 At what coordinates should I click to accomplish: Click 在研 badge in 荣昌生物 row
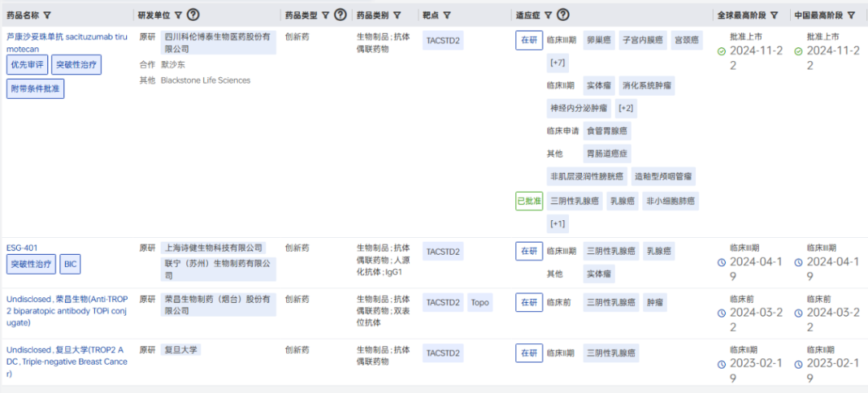529,302
